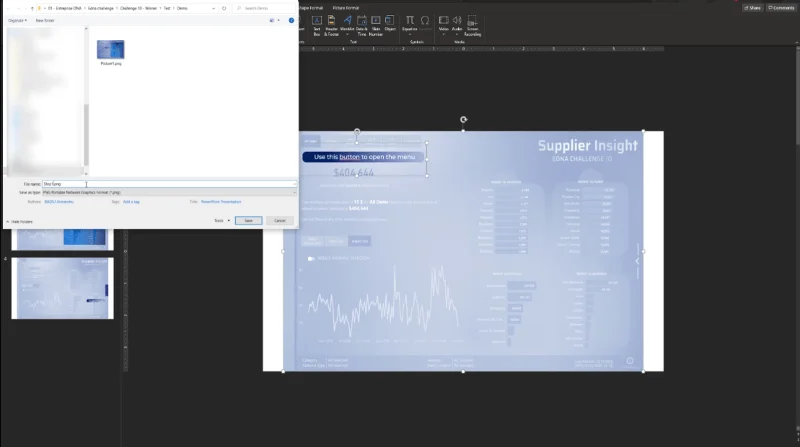The image size is (800, 447).
Task: Expand the address bar history dropdown
Action: [x=213, y=8]
